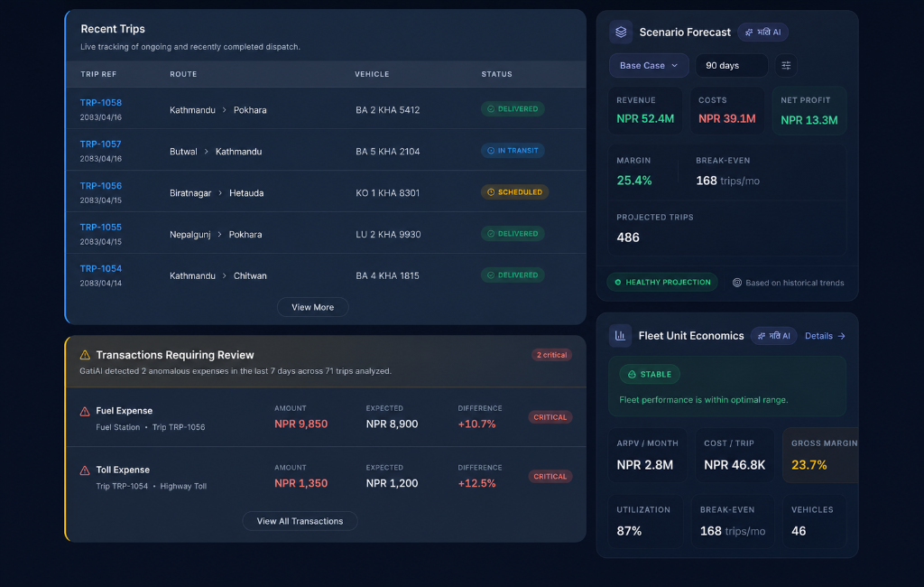
Task: Click expected value NPR 8,900
Action: pyautogui.click(x=392, y=424)
